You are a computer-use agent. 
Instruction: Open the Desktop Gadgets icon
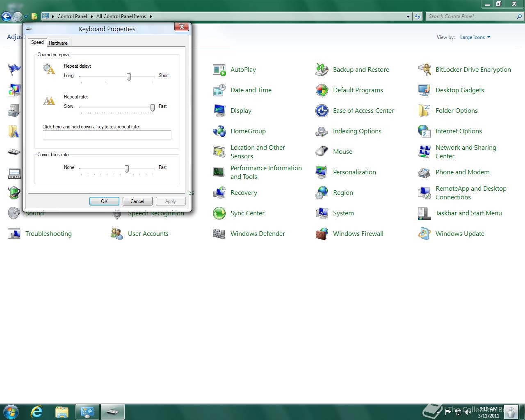pos(425,90)
